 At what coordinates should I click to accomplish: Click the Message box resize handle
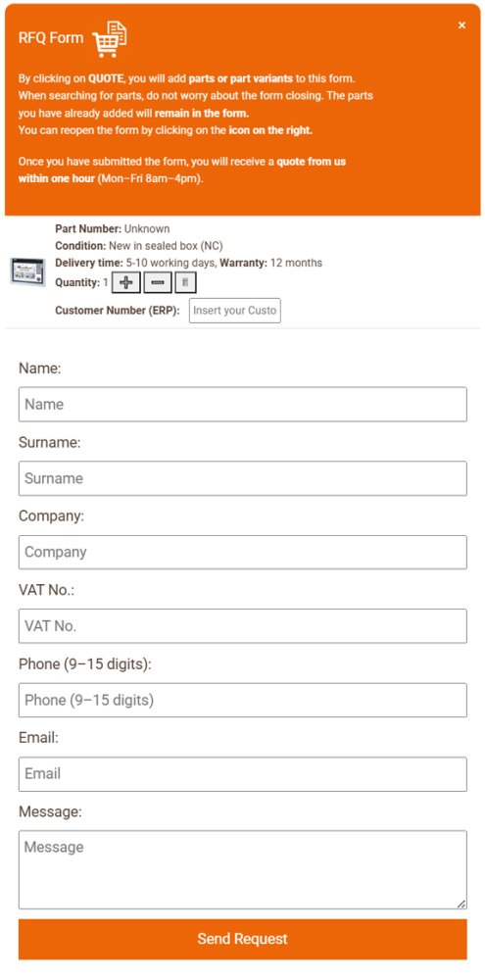click(461, 904)
